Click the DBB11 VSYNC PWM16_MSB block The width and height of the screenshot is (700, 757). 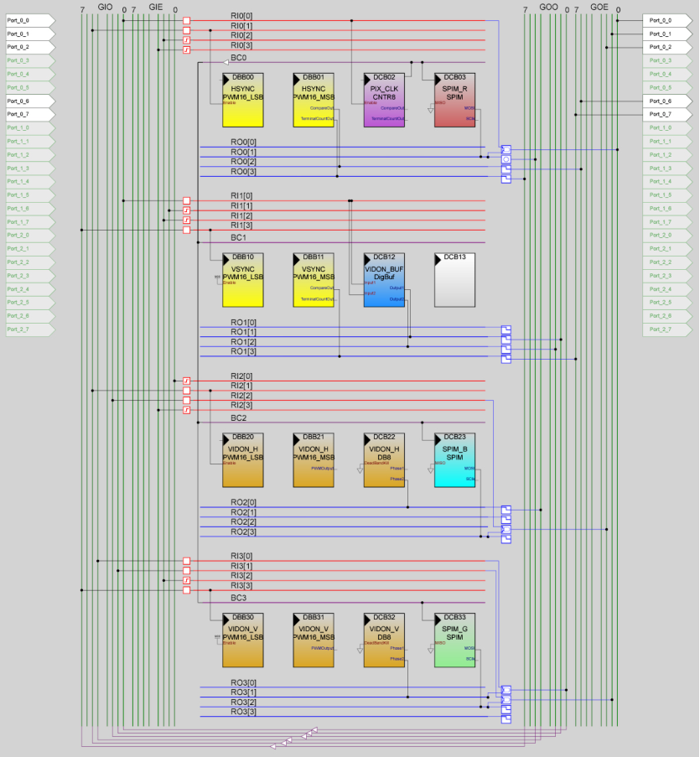point(314,280)
